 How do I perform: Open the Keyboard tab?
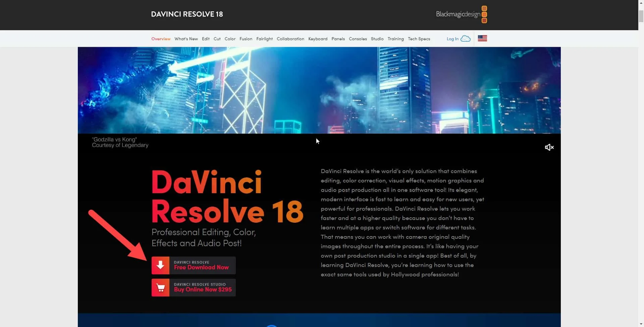(318, 39)
